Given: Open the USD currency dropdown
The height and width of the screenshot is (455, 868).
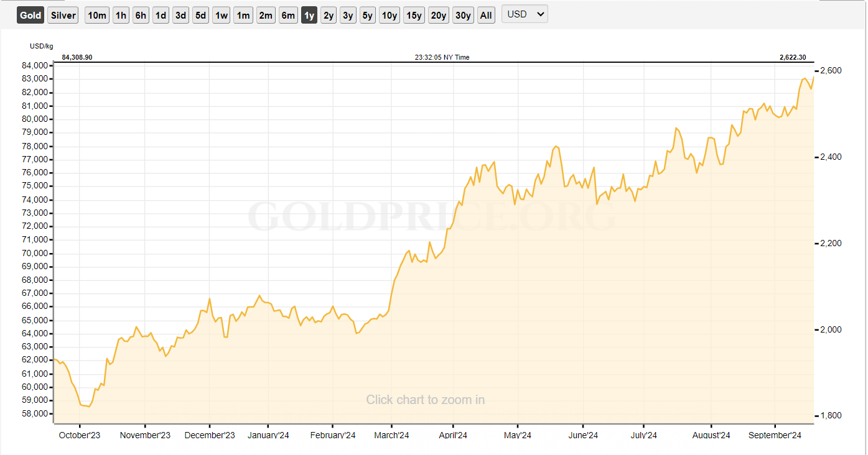Looking at the screenshot, I should click(525, 14).
